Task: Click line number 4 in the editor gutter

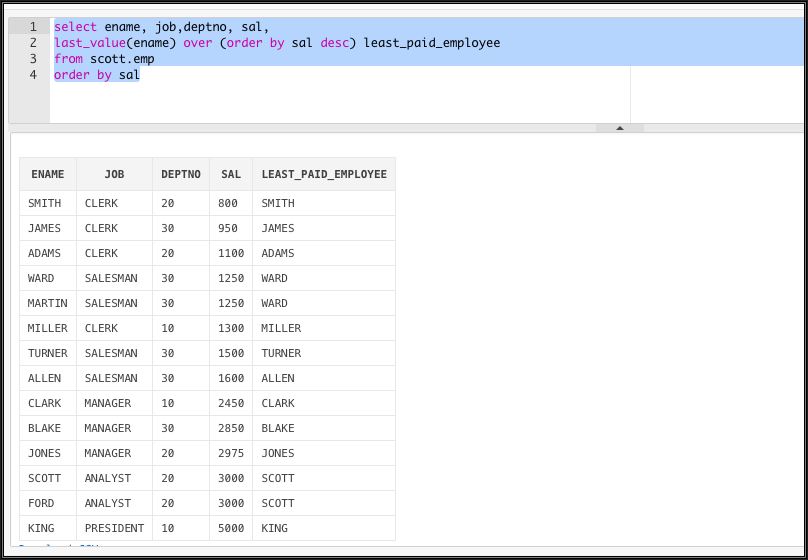Action: 33,75
